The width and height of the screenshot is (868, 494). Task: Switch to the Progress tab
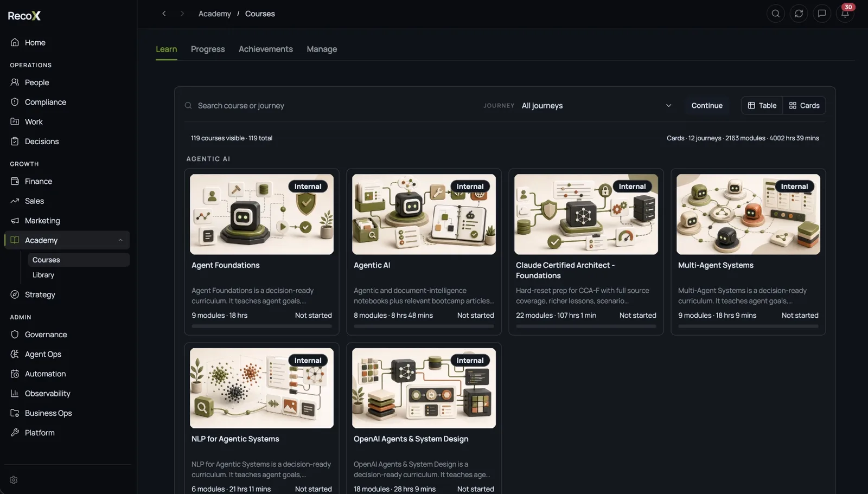pos(208,49)
